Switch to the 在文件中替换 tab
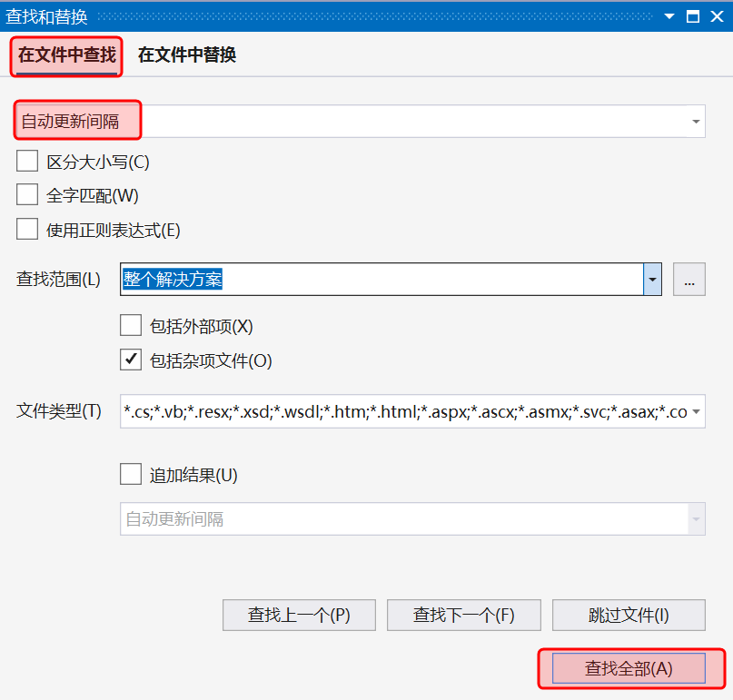The height and width of the screenshot is (700, 733). (187, 55)
